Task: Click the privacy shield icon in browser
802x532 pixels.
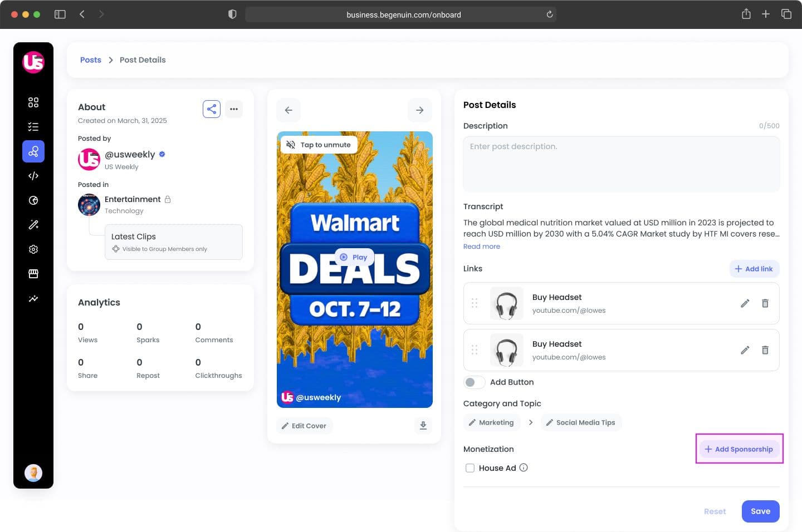Action: [233, 14]
